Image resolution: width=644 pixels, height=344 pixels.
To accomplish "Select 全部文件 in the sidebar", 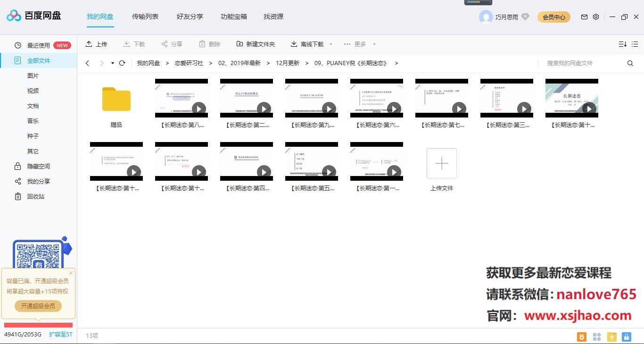I will click(x=39, y=60).
